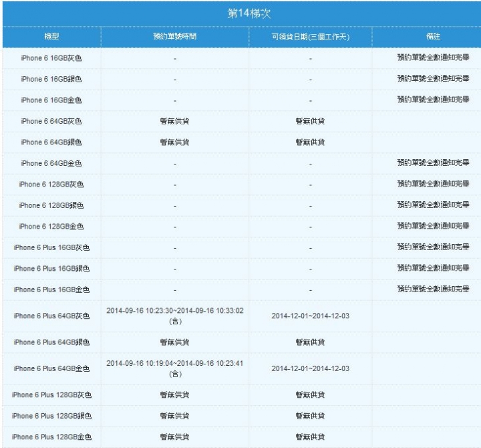Click 暫無供貨 under 可領貨日期 for iPhone 6 64GB銀色
The height and width of the screenshot is (448, 481).
pos(311,142)
